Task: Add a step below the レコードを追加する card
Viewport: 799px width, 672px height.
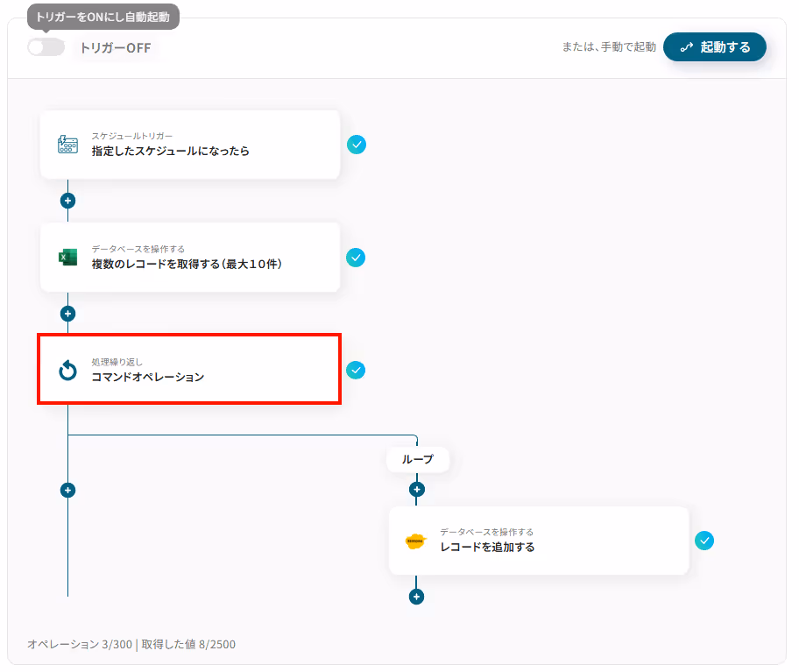Action: 416,597
